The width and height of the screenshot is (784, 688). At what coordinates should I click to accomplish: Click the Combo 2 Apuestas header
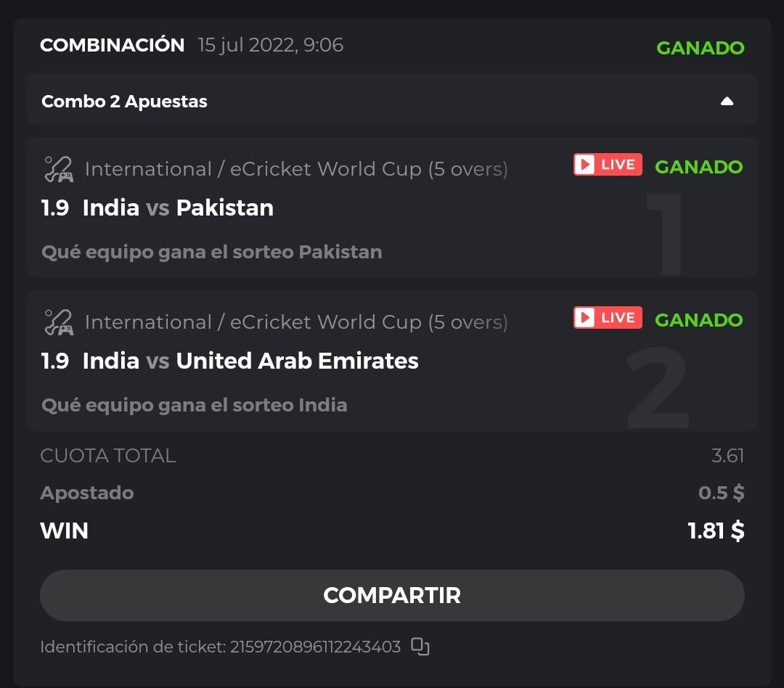click(124, 102)
